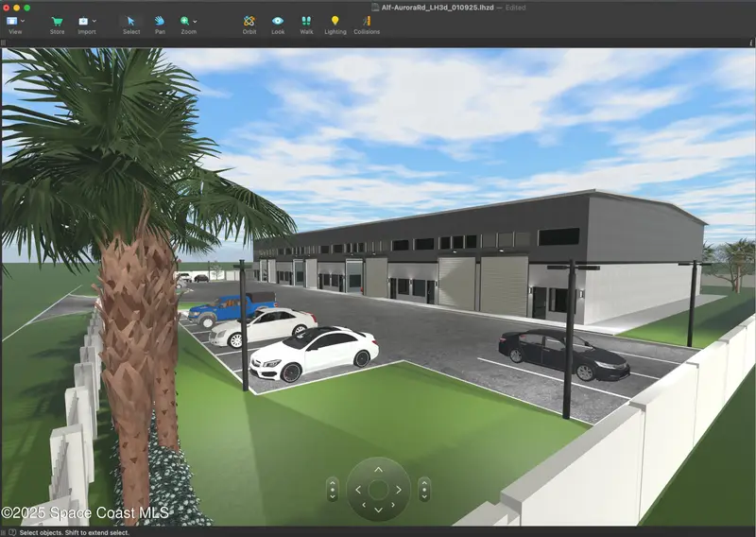Open the info i button at top right
The image size is (756, 537).
750,43
